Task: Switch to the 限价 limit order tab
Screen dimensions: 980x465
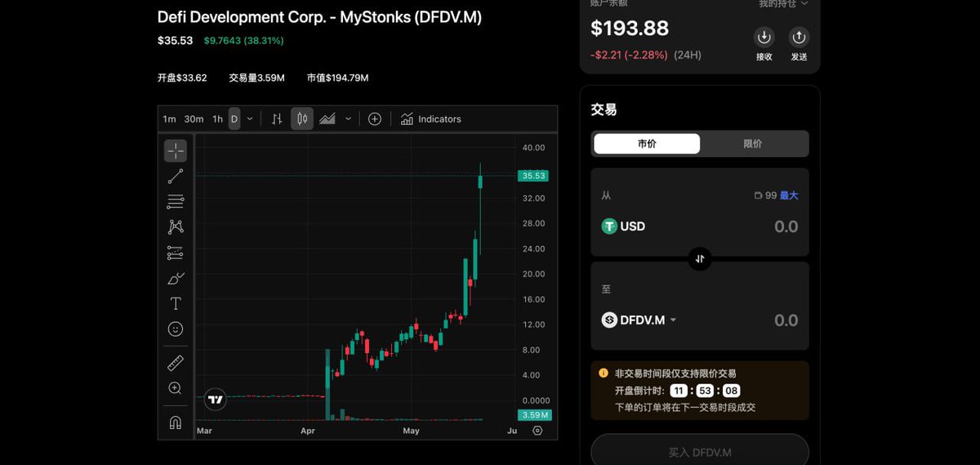Action: [753, 144]
